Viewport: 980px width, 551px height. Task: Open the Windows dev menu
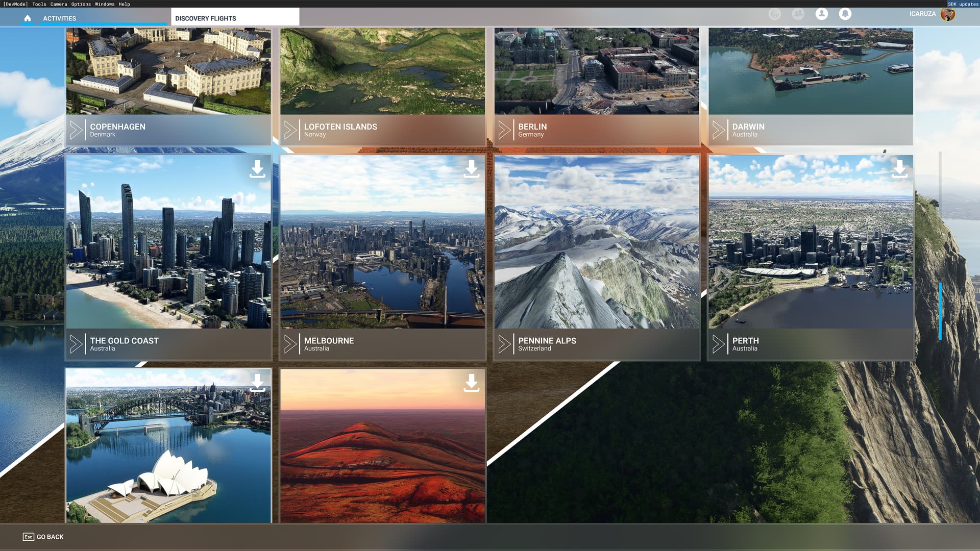click(105, 4)
